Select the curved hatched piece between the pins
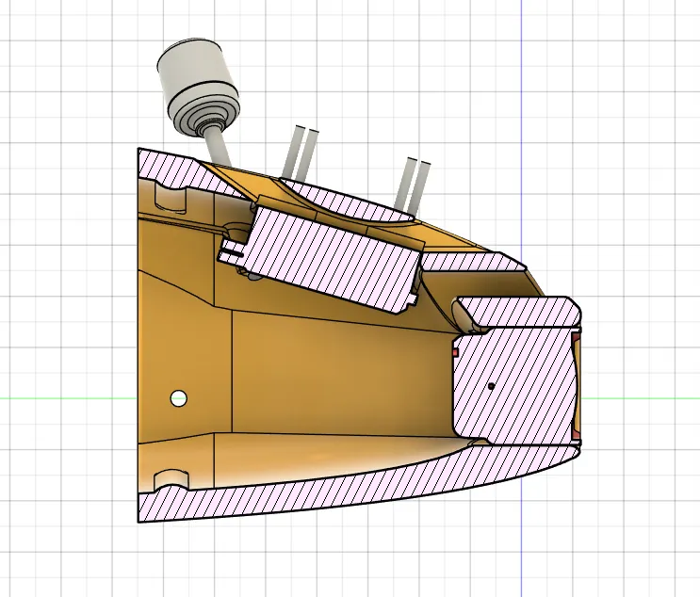The width and height of the screenshot is (700, 597). (349, 201)
